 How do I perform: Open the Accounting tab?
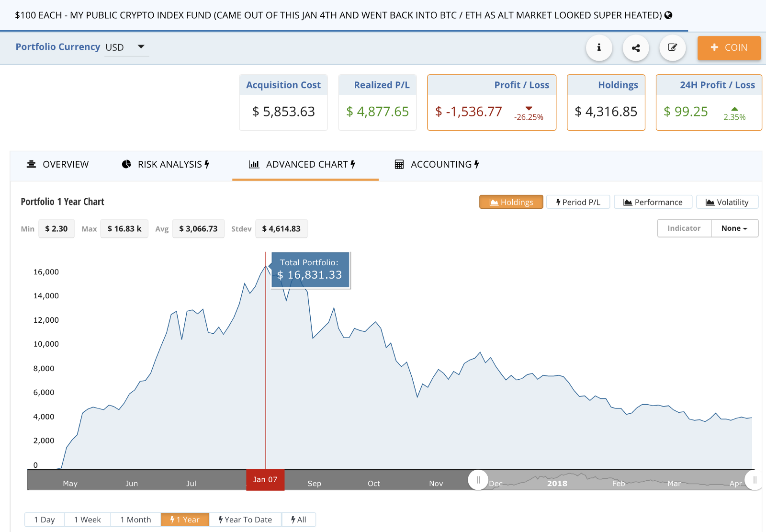[x=437, y=165]
